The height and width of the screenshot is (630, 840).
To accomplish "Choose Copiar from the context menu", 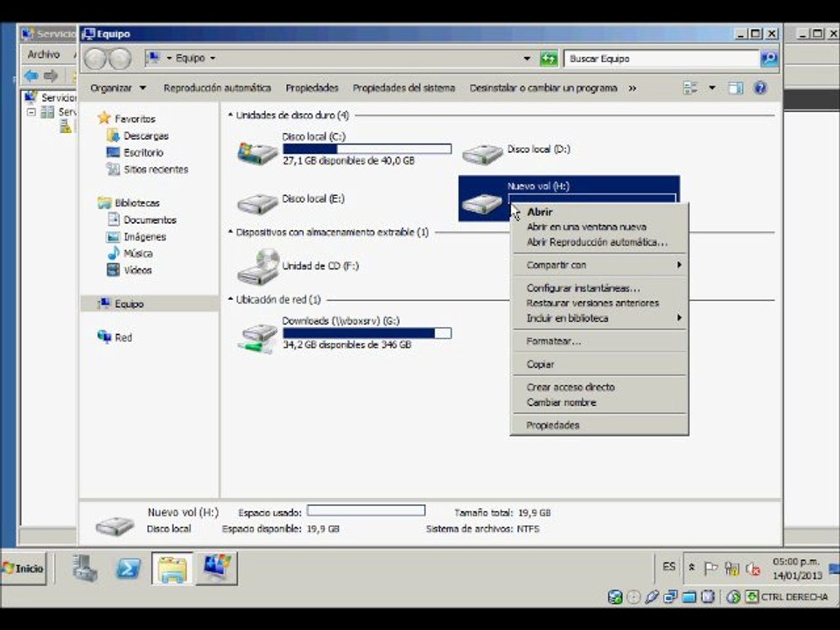I will tap(598, 364).
